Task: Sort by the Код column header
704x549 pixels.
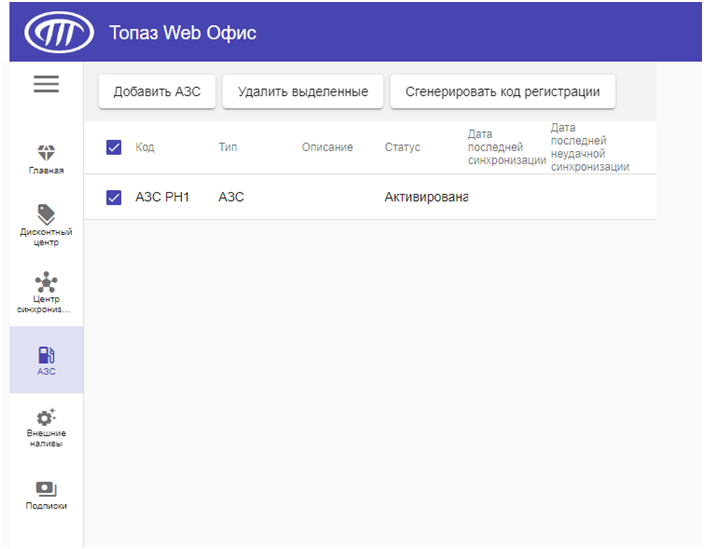Action: [145, 147]
